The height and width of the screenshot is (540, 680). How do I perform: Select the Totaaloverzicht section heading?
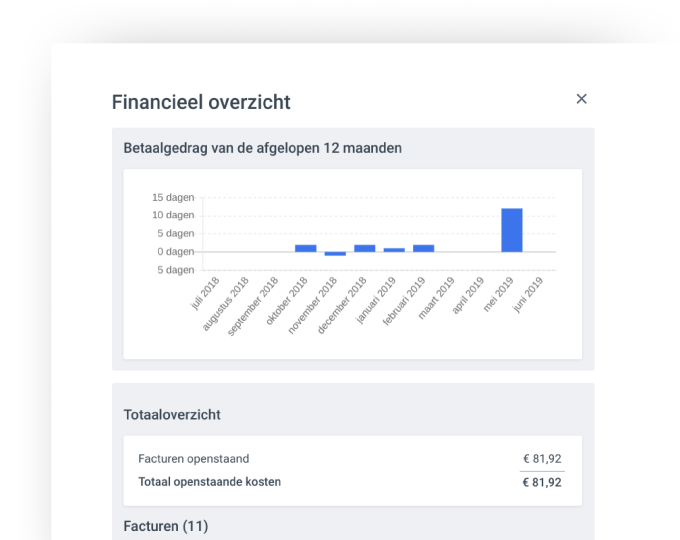click(172, 415)
